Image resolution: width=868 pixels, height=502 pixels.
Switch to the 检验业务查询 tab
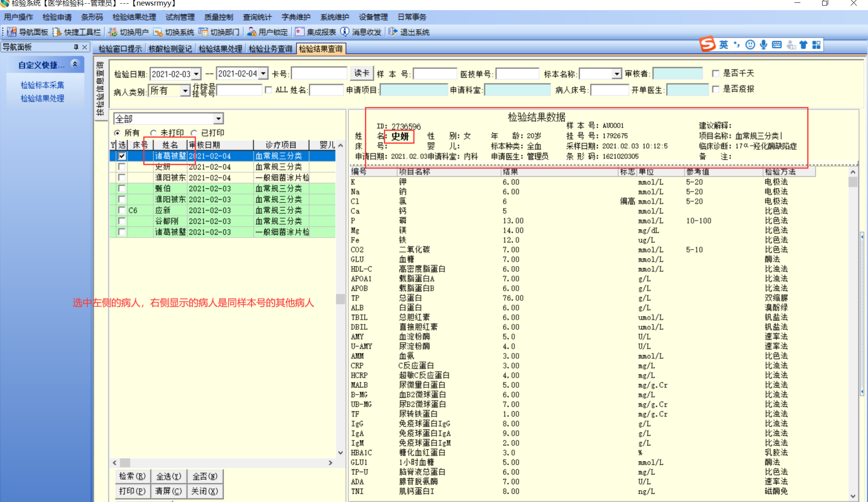pyautogui.click(x=270, y=49)
